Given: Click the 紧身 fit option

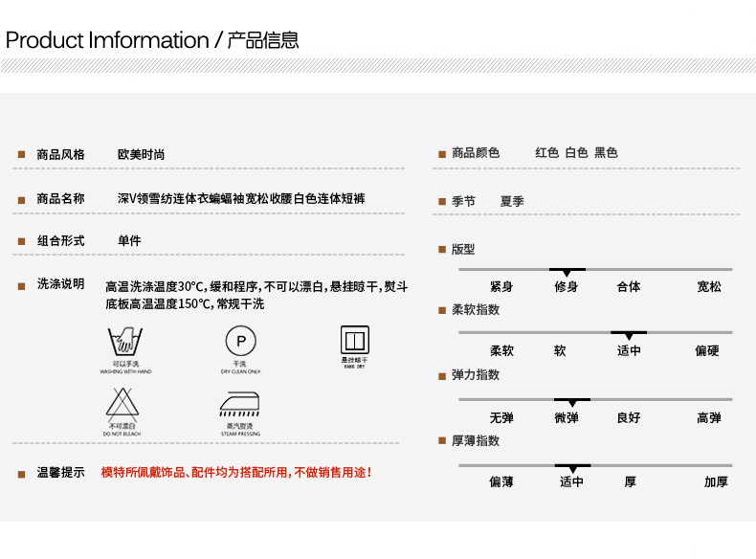Looking at the screenshot, I should (501, 286).
